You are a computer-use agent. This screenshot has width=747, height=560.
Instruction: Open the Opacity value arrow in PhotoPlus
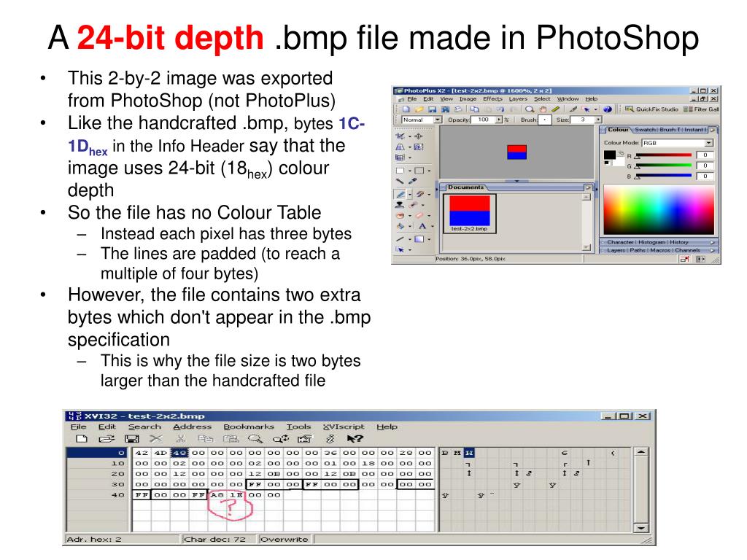point(499,120)
